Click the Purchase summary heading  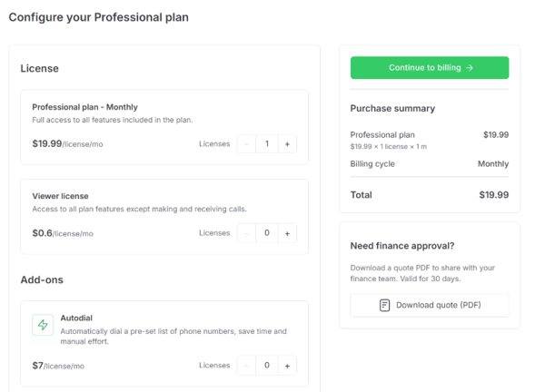(392, 109)
